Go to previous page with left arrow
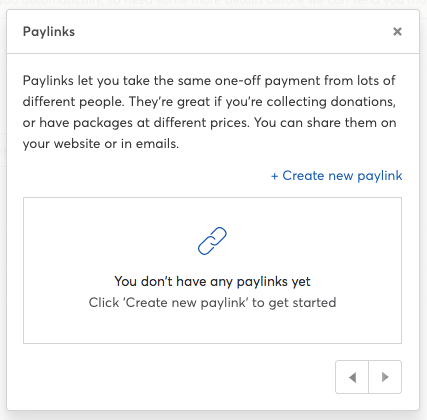This screenshot has width=427, height=420. point(352,377)
